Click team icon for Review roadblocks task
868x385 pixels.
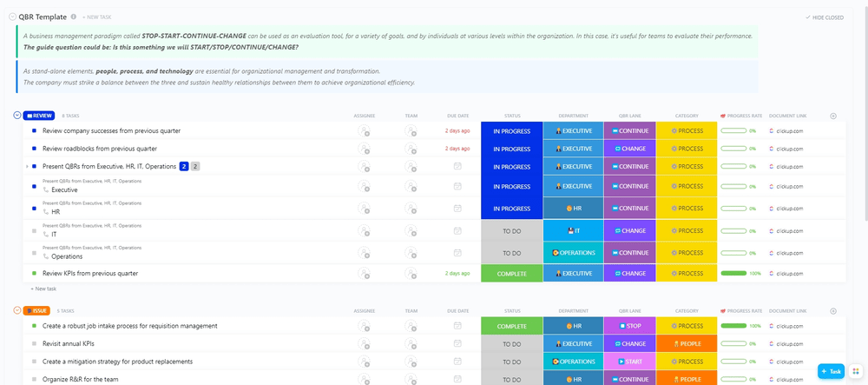411,149
